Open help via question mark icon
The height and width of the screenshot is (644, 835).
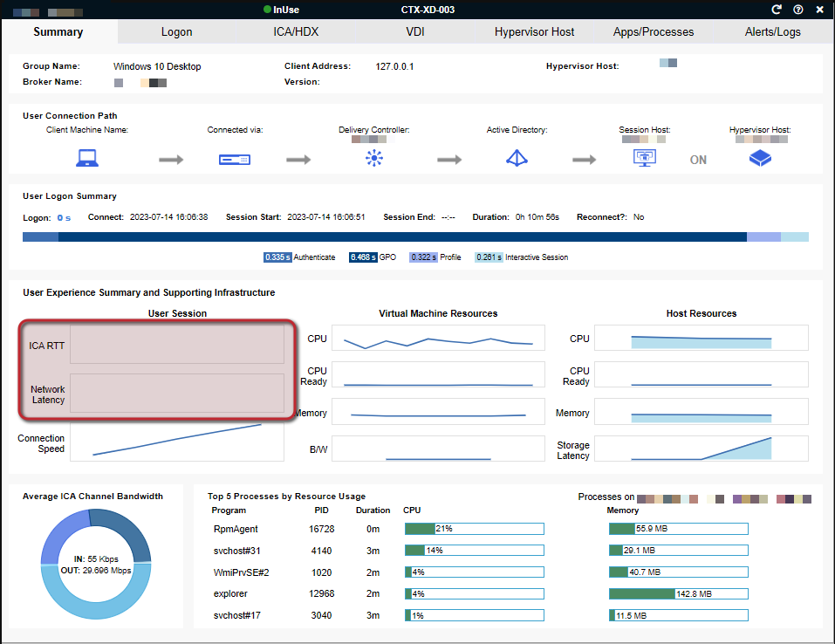(797, 10)
